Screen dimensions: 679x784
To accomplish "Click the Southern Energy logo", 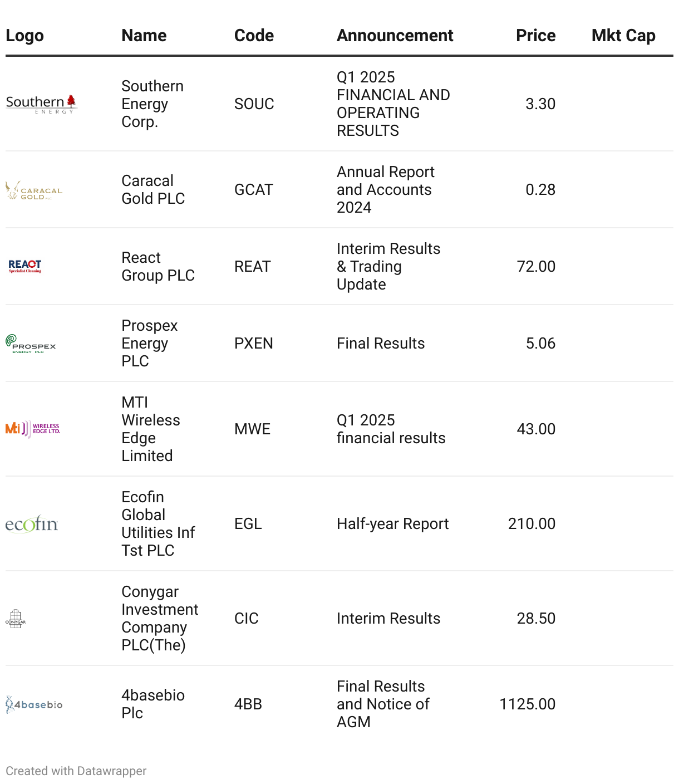I will pos(41,104).
